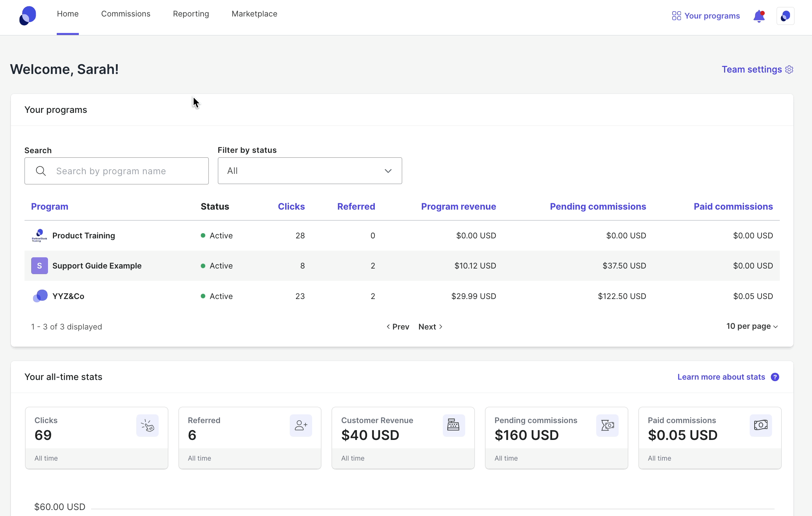This screenshot has width=812, height=516.
Task: Click the Referred card add-person icon
Action: [301, 426]
